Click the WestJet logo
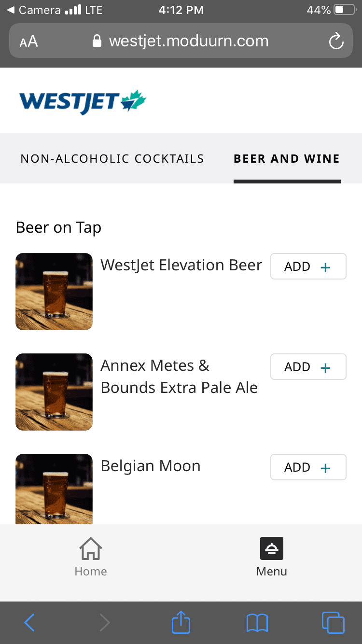The image size is (362, 644). [x=83, y=101]
